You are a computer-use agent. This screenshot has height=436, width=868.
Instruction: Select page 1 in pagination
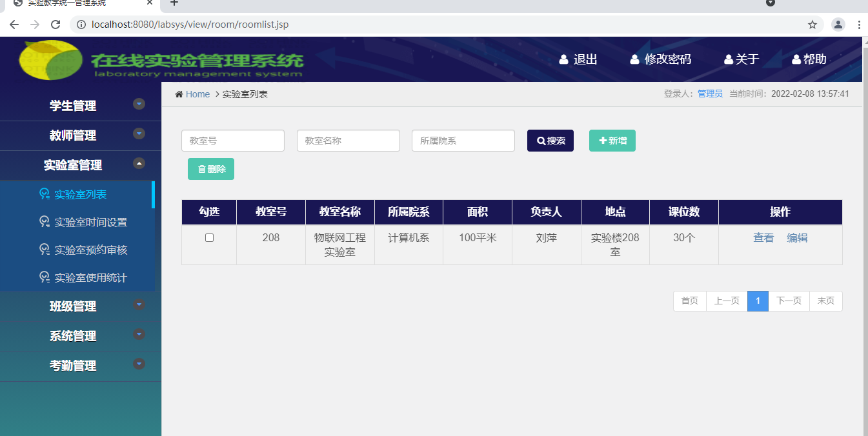coord(758,301)
